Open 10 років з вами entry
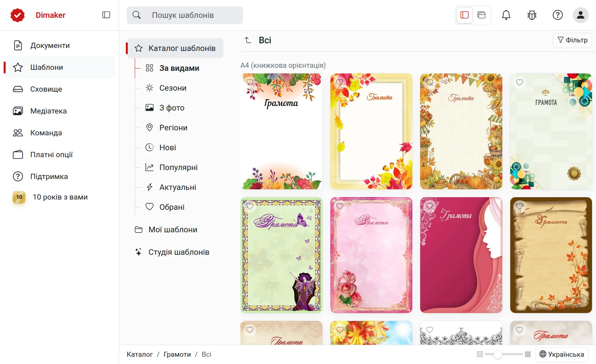 (60, 197)
